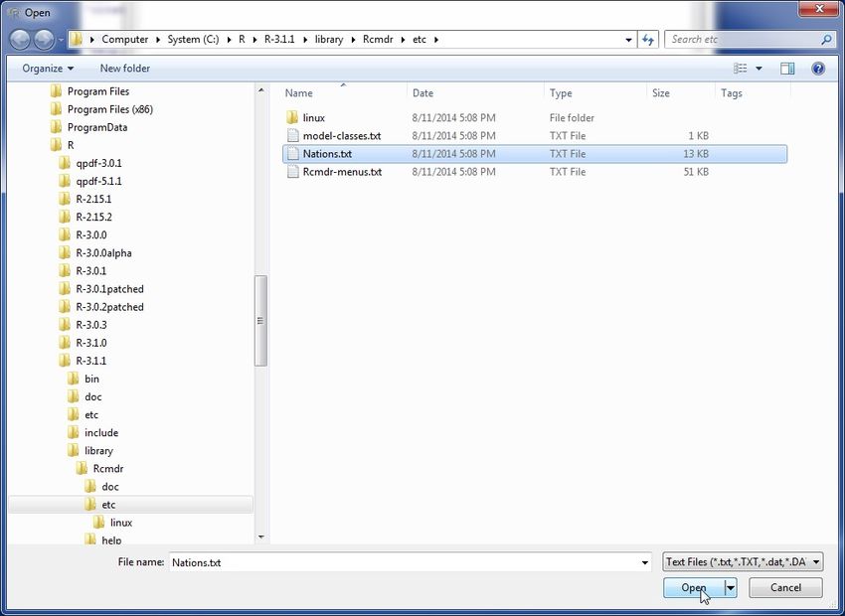Click the address bar folder icon

(x=77, y=40)
